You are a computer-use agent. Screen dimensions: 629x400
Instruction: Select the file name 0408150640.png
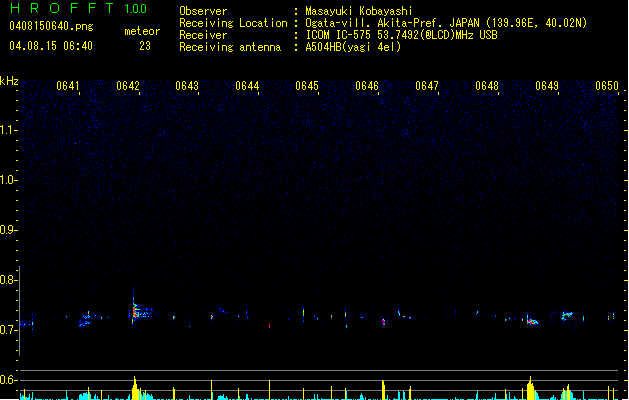click(51, 26)
